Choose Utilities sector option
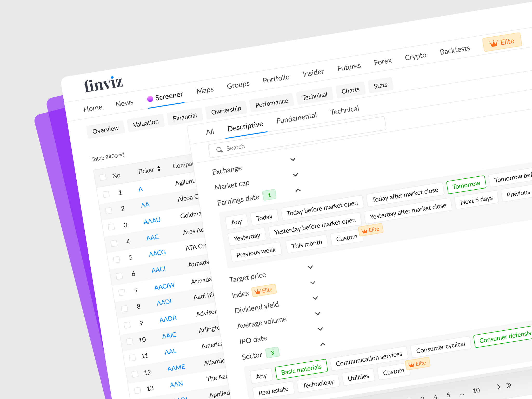This screenshot has width=532, height=399. point(358,377)
